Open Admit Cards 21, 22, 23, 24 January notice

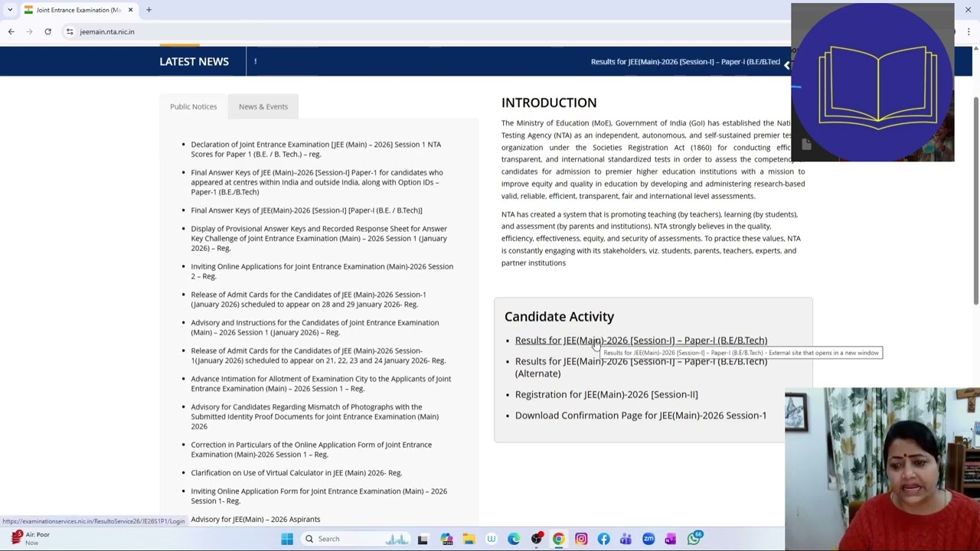[318, 356]
